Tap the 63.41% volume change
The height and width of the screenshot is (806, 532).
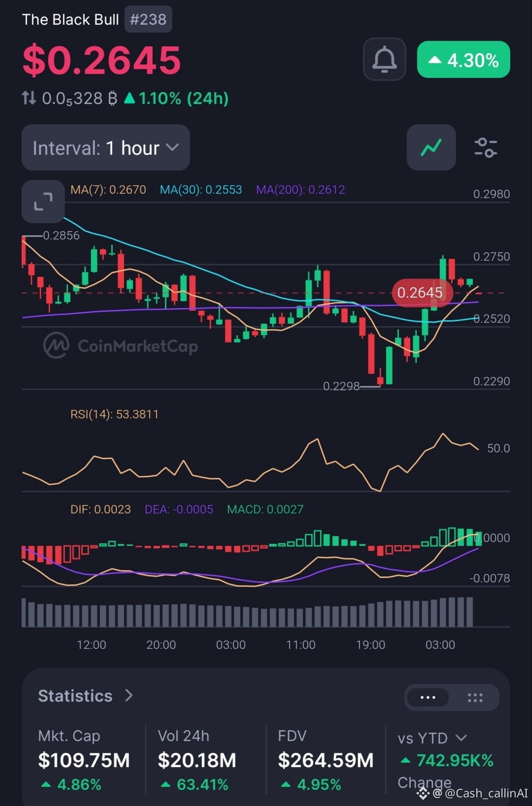tap(195, 784)
